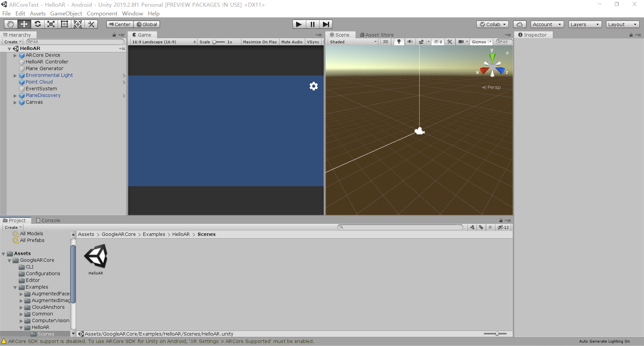Click the Hierarchy search field
Screen dimensions: 644x346
(x=75, y=42)
